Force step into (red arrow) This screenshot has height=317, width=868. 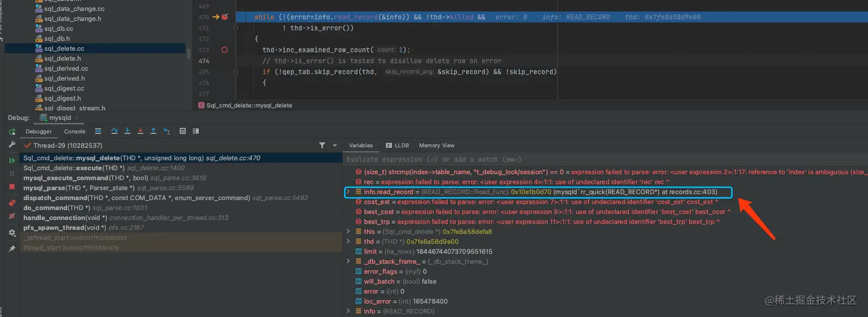(140, 131)
